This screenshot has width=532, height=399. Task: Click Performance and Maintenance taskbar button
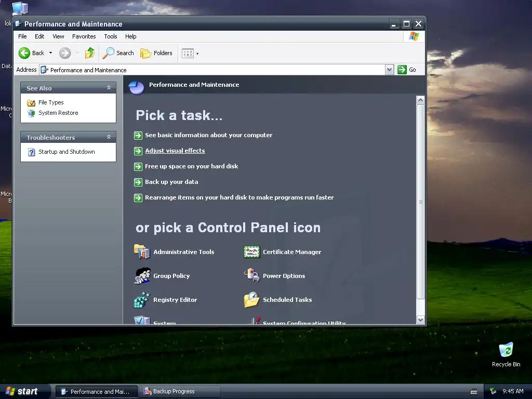pyautogui.click(x=96, y=392)
